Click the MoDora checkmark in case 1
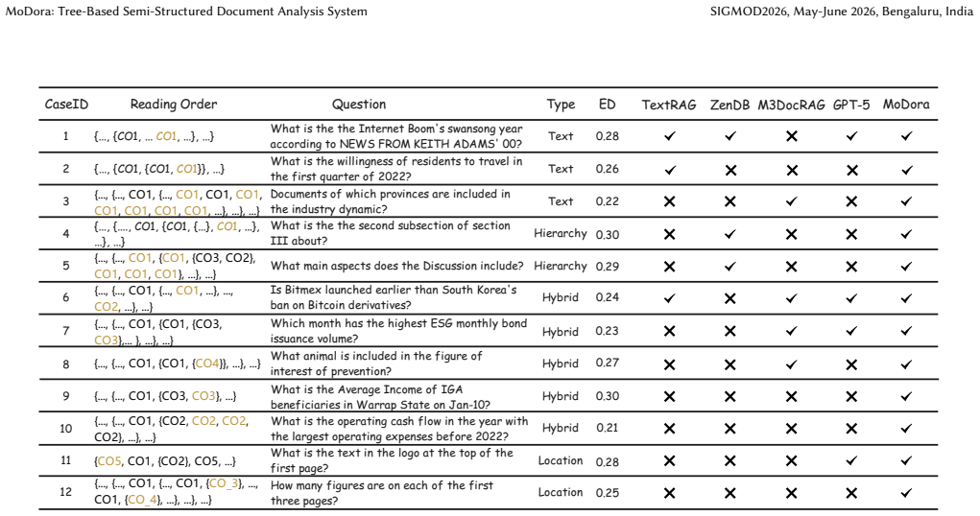 (906, 135)
